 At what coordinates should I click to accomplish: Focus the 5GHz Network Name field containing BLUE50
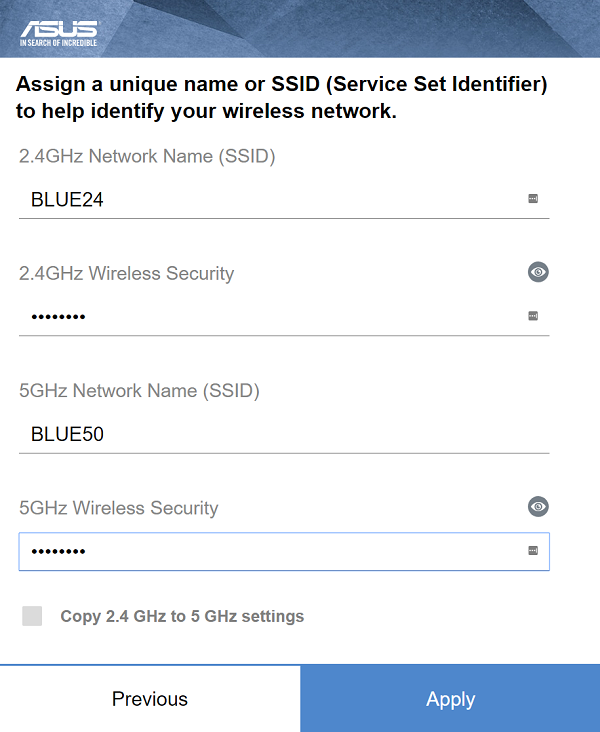284,434
